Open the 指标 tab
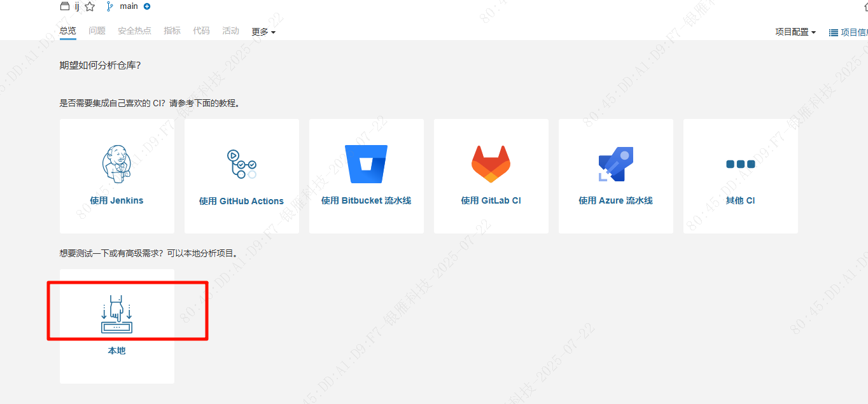The width and height of the screenshot is (868, 404). coord(172,31)
